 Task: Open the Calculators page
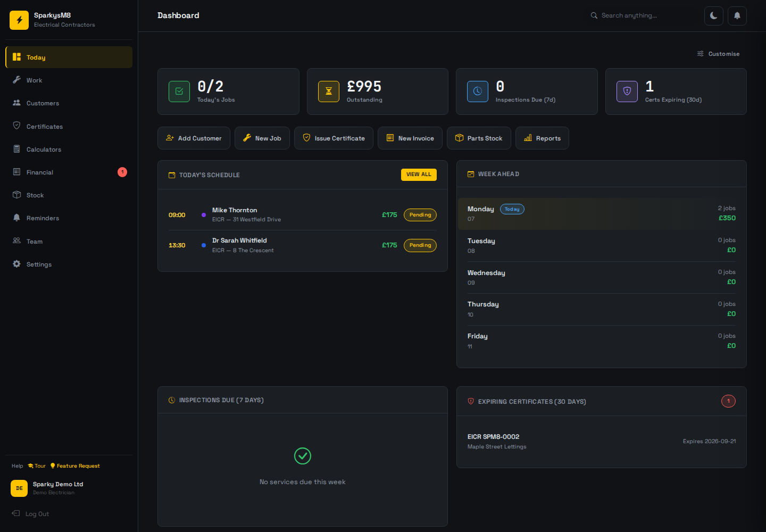coord(69,149)
